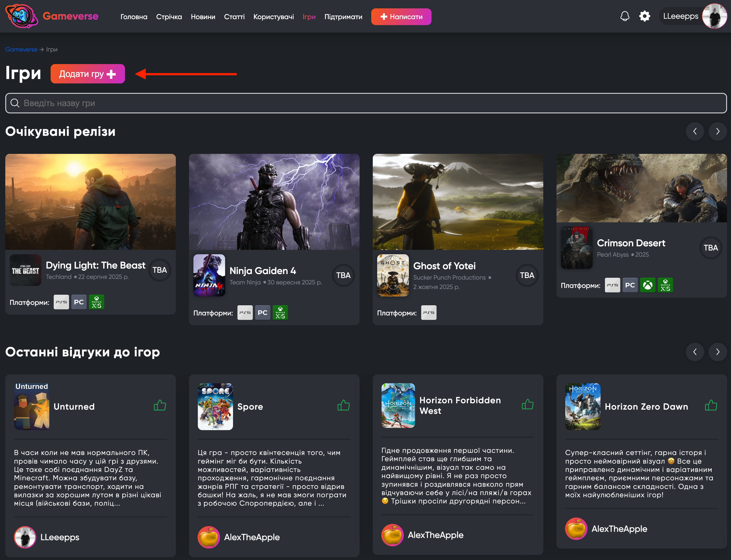The height and width of the screenshot is (560, 731).
Task: Open the Ninja Gaiden 4 banner image
Action: coord(274,202)
